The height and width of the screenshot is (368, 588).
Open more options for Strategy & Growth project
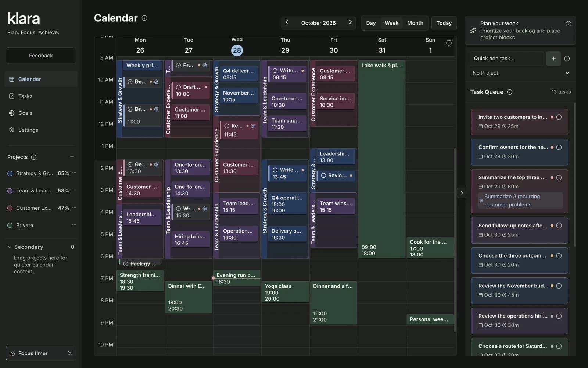pyautogui.click(x=74, y=173)
